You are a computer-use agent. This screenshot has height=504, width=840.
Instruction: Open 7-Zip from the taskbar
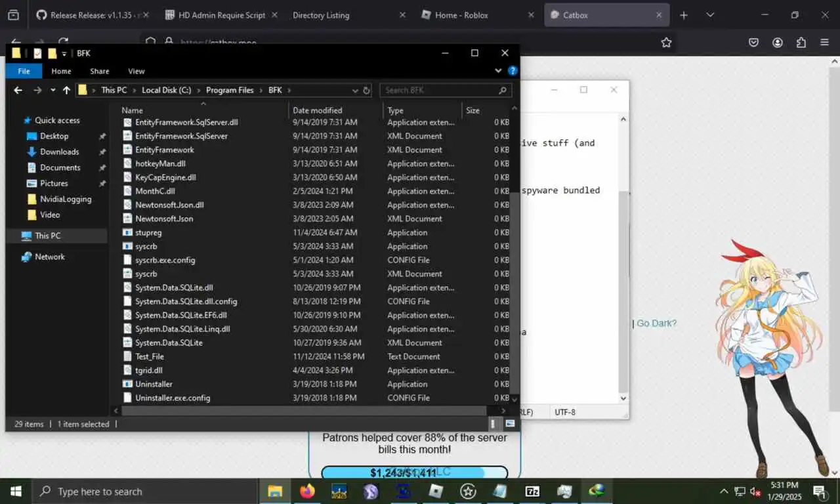point(532,491)
